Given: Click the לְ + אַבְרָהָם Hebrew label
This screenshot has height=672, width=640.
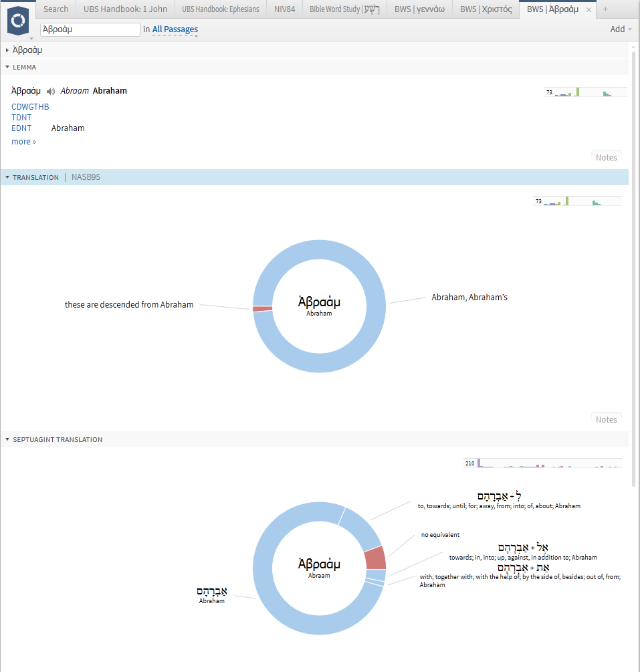Looking at the screenshot, I should point(500,496).
